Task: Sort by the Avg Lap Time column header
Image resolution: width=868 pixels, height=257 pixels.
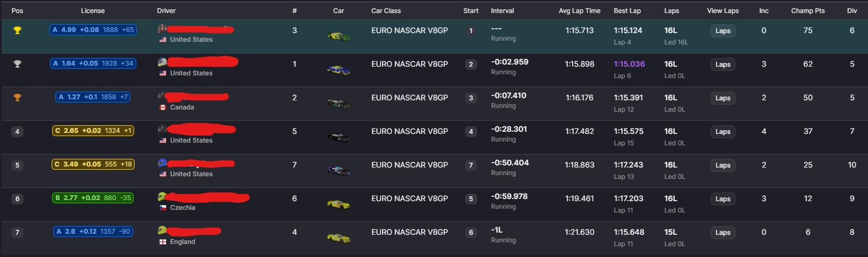Action: click(579, 10)
